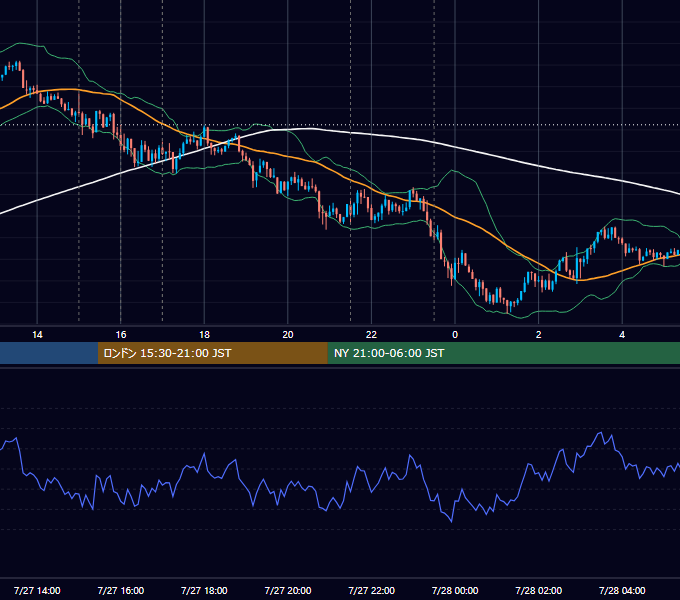Click the NY 21:00-06:00 JST session bar
This screenshot has height=600, width=680.
(x=503, y=353)
